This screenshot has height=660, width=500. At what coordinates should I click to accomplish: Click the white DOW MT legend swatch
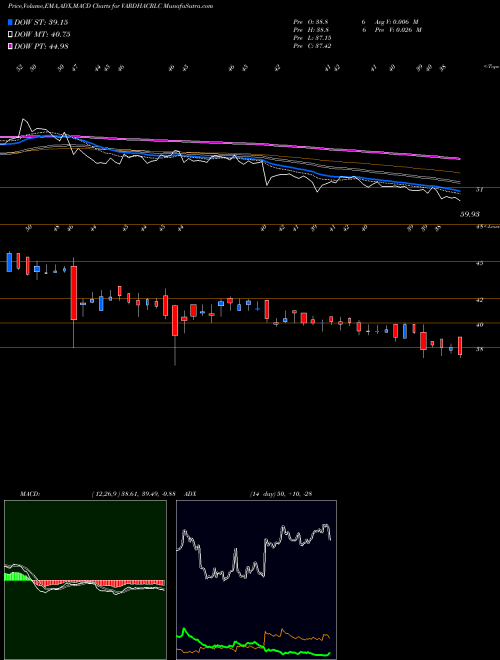[10, 35]
